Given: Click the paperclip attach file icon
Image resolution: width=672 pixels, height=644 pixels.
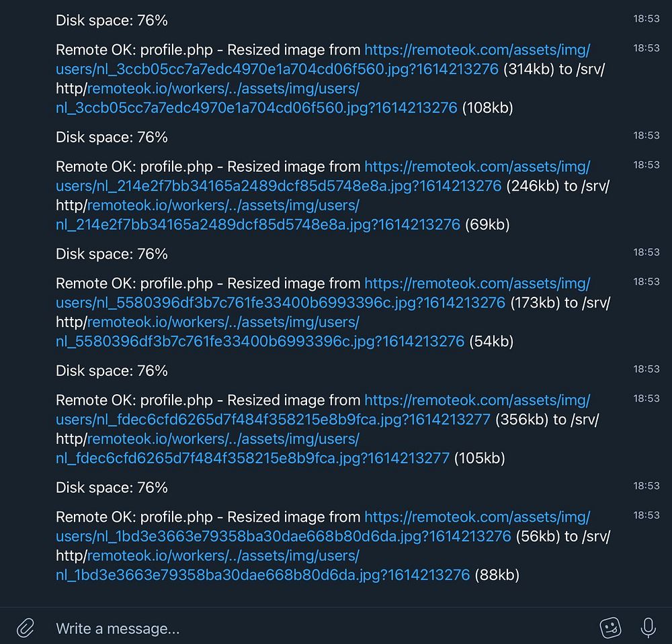Looking at the screenshot, I should pos(25,628).
